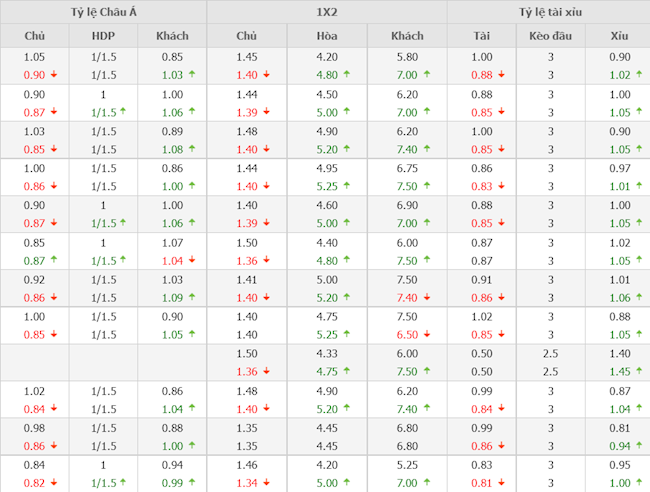Click the red down arrow beside 0.82
Image resolution: width=650 pixels, height=492 pixels.
[x=52, y=483]
